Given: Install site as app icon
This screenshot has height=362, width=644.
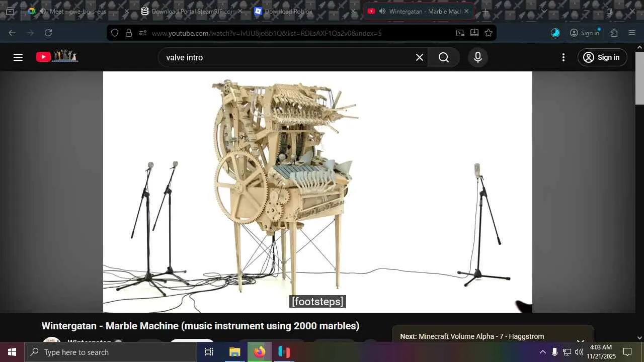Looking at the screenshot, I should click(474, 33).
